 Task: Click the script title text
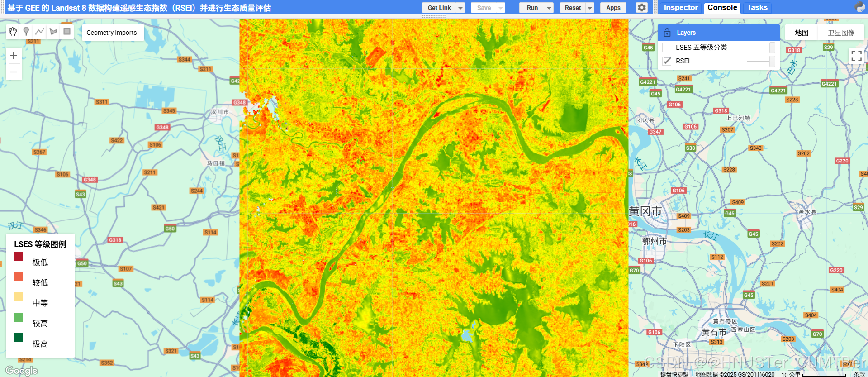pyautogui.click(x=139, y=8)
